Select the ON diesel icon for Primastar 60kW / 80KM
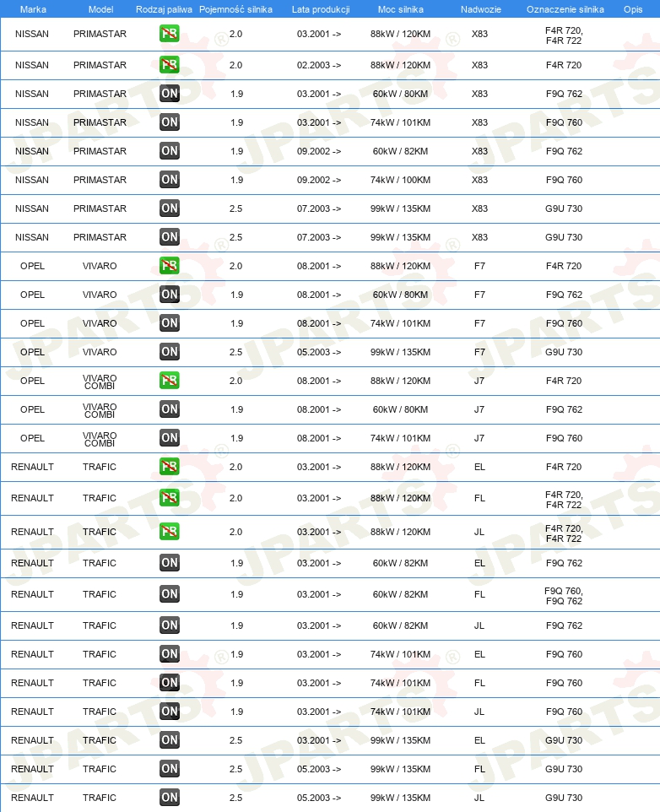The image size is (660, 812). [170, 94]
